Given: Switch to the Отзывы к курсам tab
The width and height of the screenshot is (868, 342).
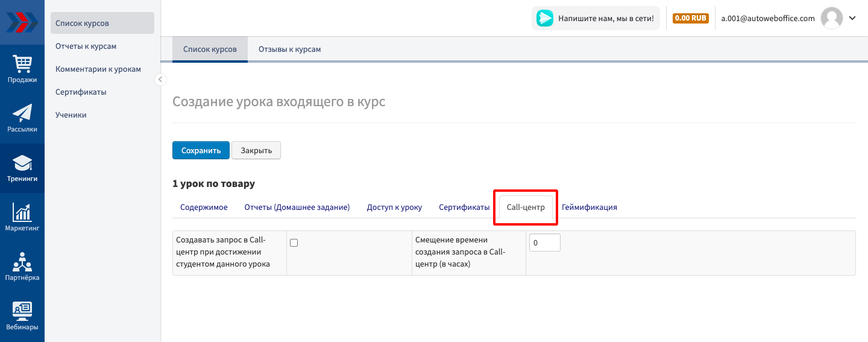Looking at the screenshot, I should [x=289, y=49].
